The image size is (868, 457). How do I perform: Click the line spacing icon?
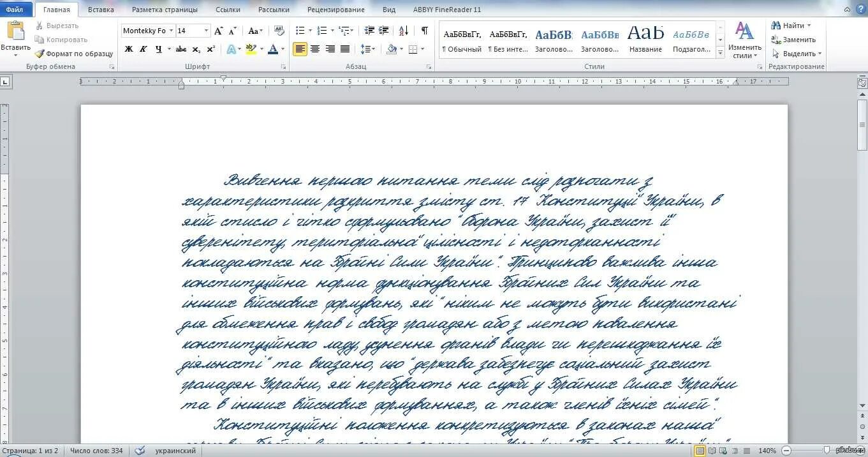tap(365, 49)
